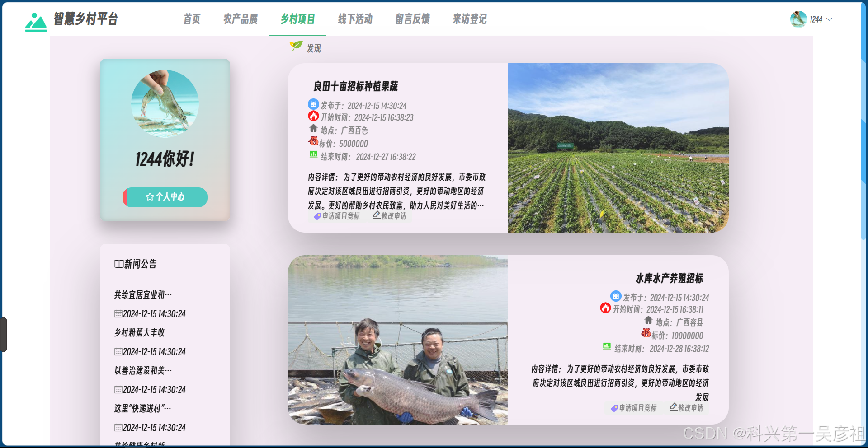
Task: Click the text 地点：广西百色
Action: click(344, 131)
